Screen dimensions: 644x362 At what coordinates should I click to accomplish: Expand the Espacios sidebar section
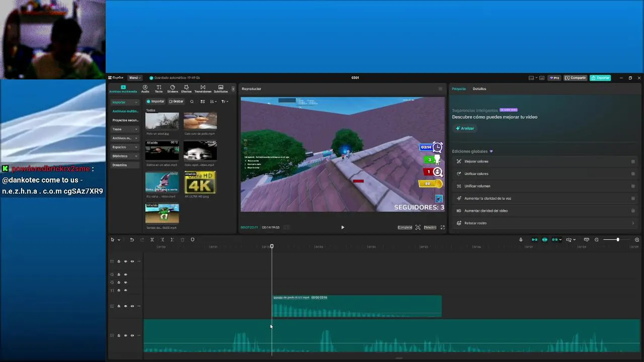125,147
